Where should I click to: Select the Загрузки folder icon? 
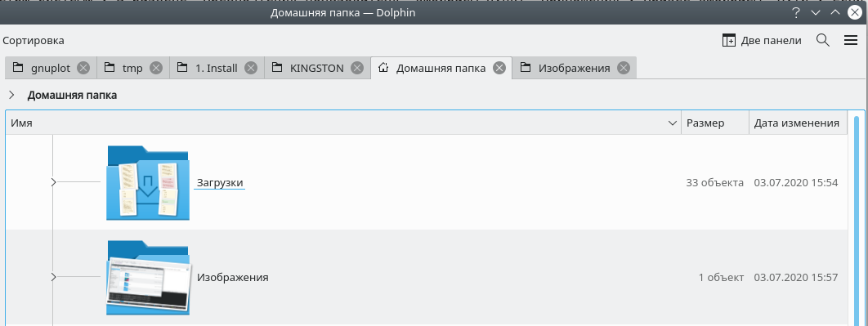click(148, 183)
